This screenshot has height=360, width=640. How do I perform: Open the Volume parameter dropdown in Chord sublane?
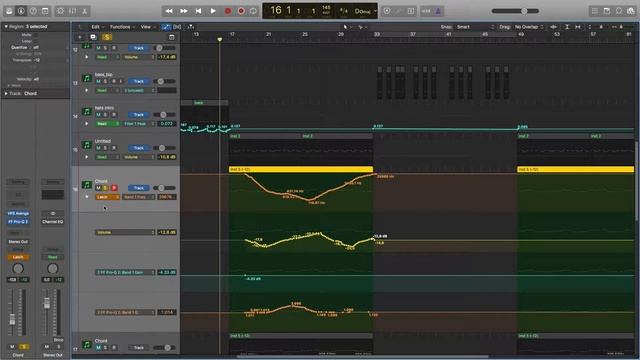[x=125, y=232]
